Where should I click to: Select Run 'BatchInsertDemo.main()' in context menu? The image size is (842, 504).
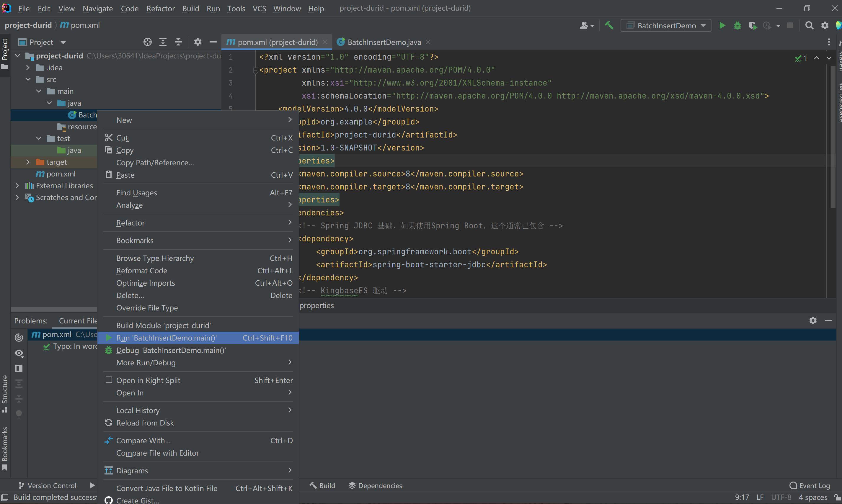click(x=167, y=338)
